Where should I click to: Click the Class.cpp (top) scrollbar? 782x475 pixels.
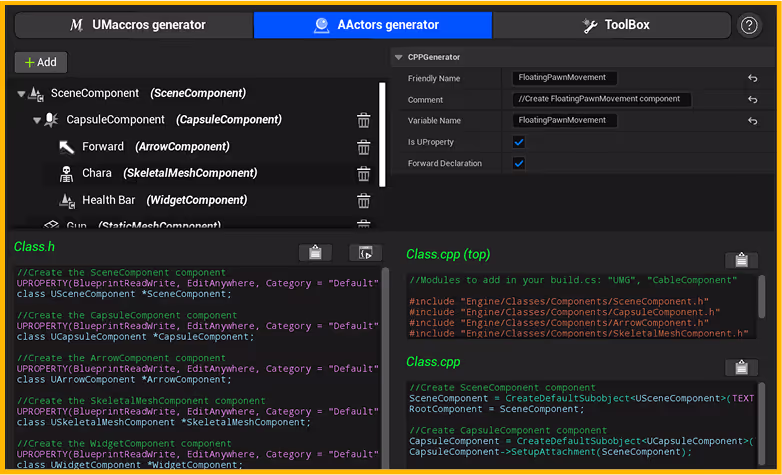pyautogui.click(x=762, y=296)
